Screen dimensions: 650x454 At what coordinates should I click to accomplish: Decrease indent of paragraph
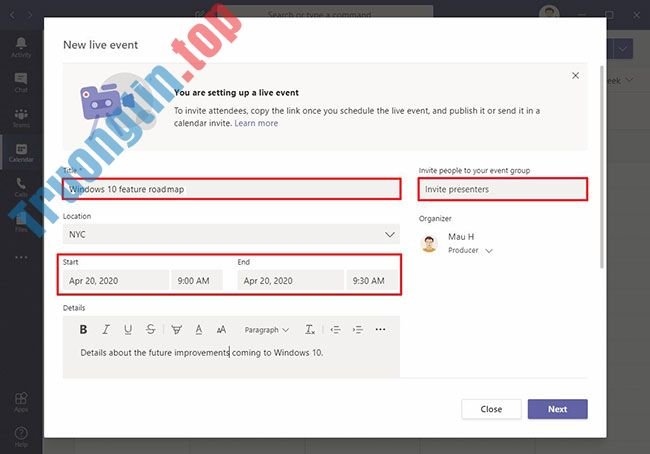335,330
